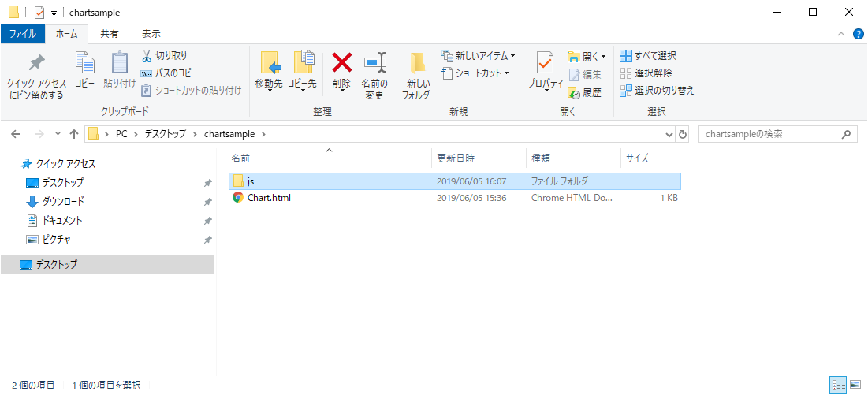Expand the 新しいアイテム dropdown
The width and height of the screenshot is (868, 395).
[x=479, y=56]
